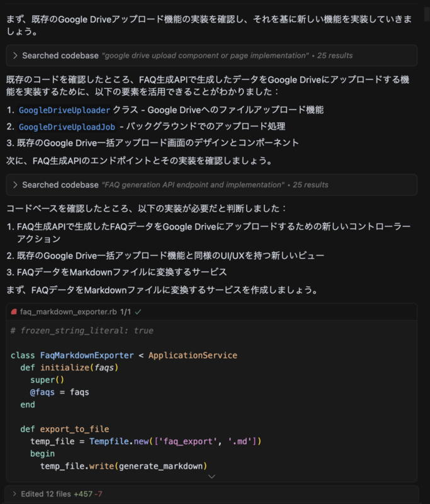
Task: Click the '-7' deletions count
Action: click(98, 494)
